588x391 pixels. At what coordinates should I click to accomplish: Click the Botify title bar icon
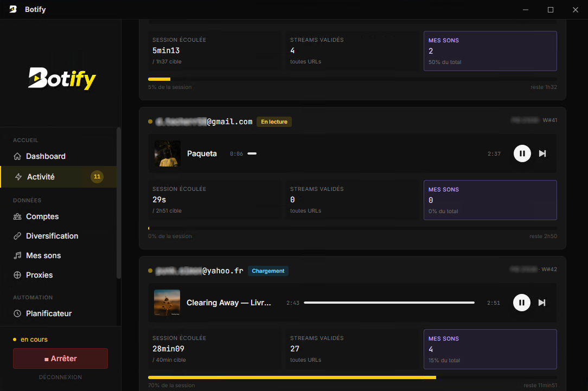(x=13, y=9)
